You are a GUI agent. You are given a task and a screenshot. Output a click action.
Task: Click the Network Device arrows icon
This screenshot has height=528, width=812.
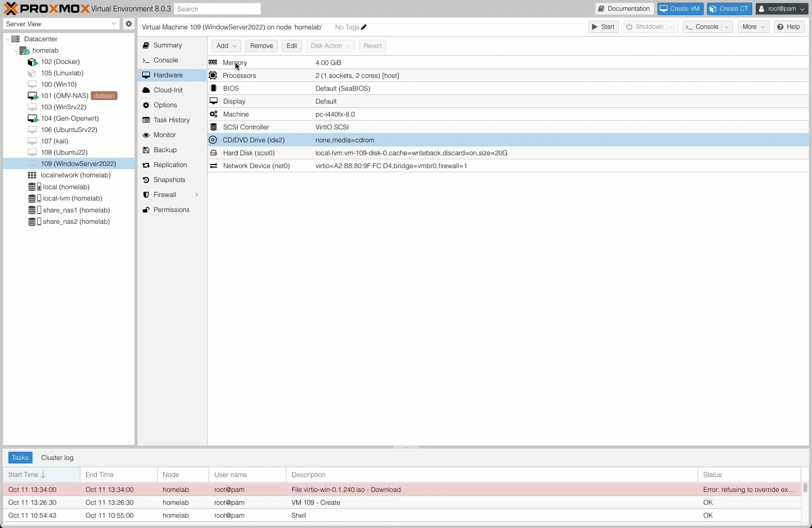click(x=213, y=166)
